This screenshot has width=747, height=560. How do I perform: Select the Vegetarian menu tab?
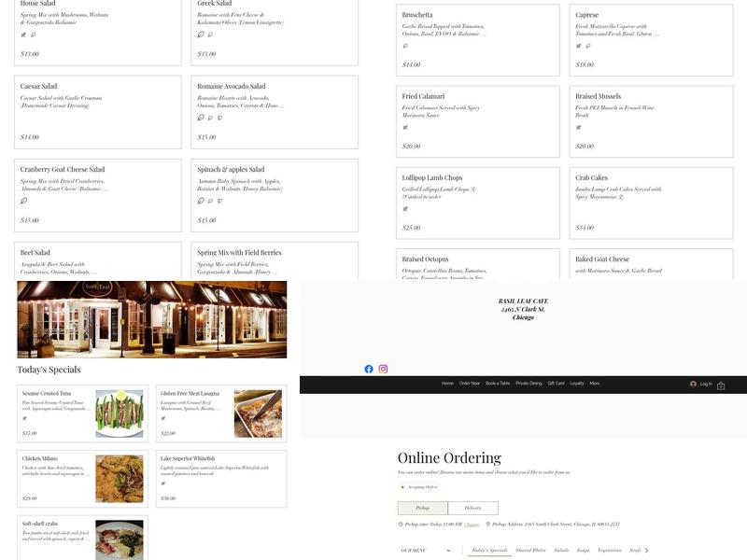pyautogui.click(x=610, y=550)
